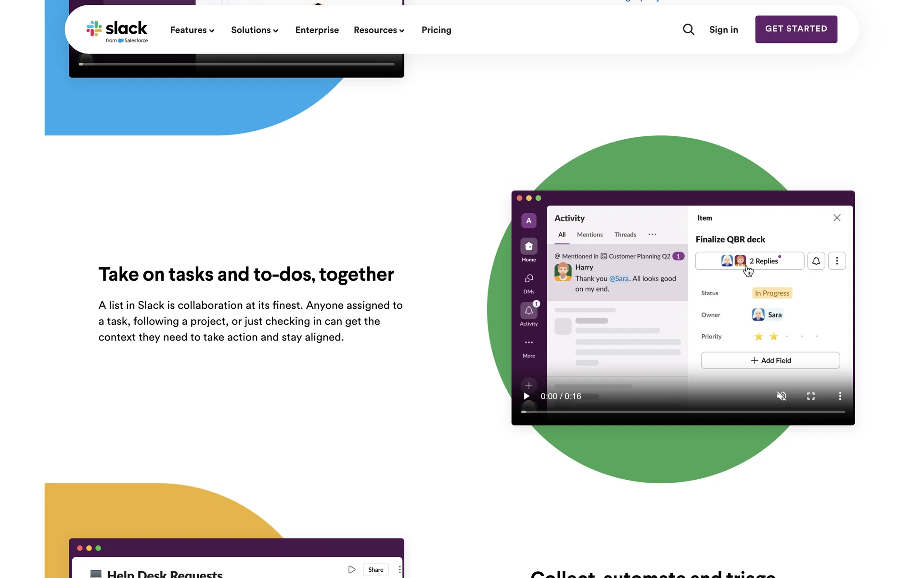The image size is (924, 578).
Task: Expand the Features dropdown
Action: pos(192,30)
